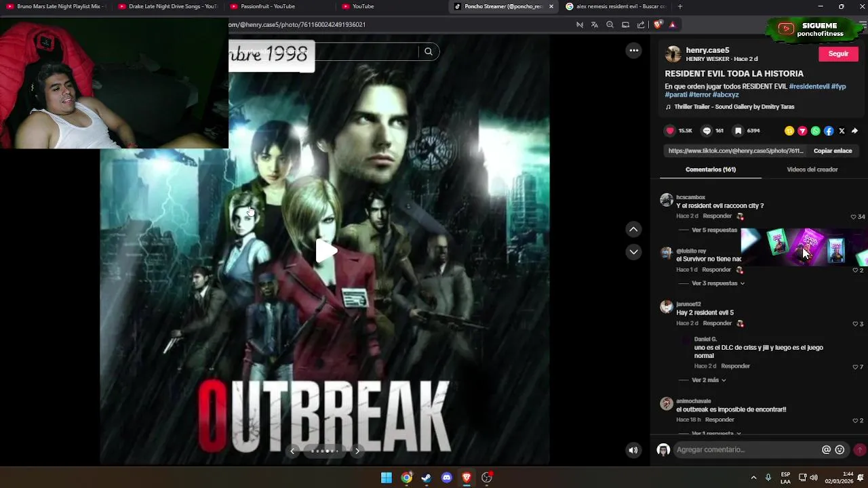Image resolution: width=868 pixels, height=488 pixels.
Task: Expand Ver 3 respuestas replies
Action: coord(718,283)
